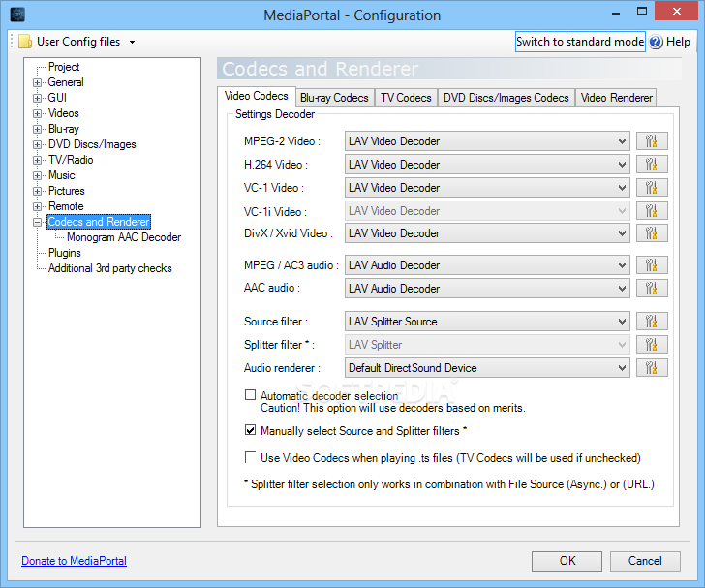Expand the Remote tree node
This screenshot has width=705, height=588.
[38, 207]
